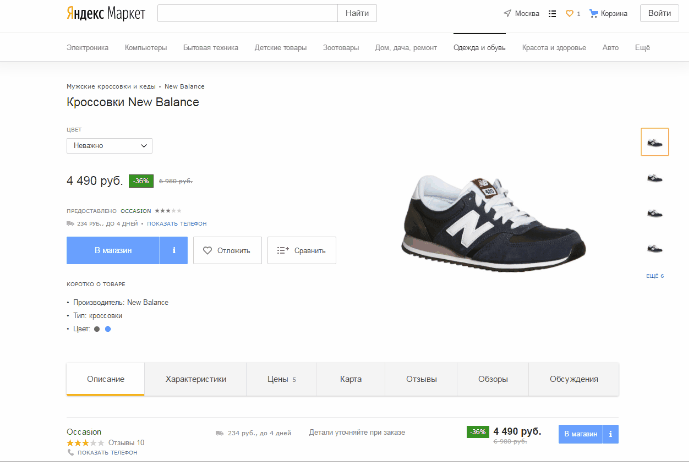Click the Moscow location arrow icon
The image size is (689, 462).
coord(508,13)
